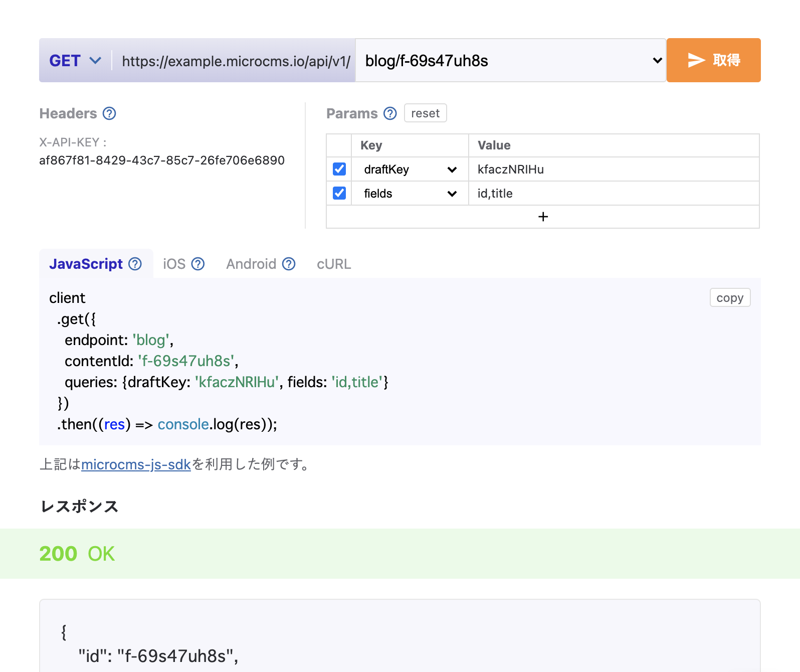This screenshot has width=800, height=672.
Task: Reset the Params with reset button
Action: pos(425,113)
